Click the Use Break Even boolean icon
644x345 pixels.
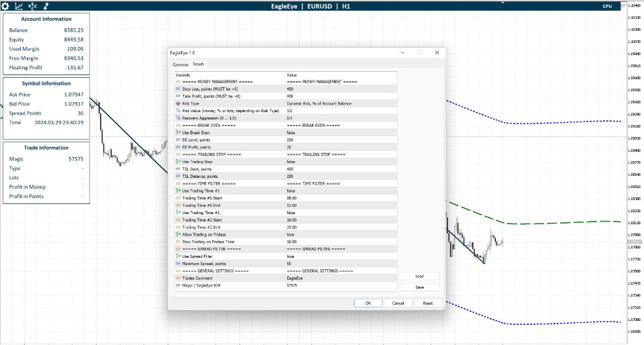click(x=178, y=133)
